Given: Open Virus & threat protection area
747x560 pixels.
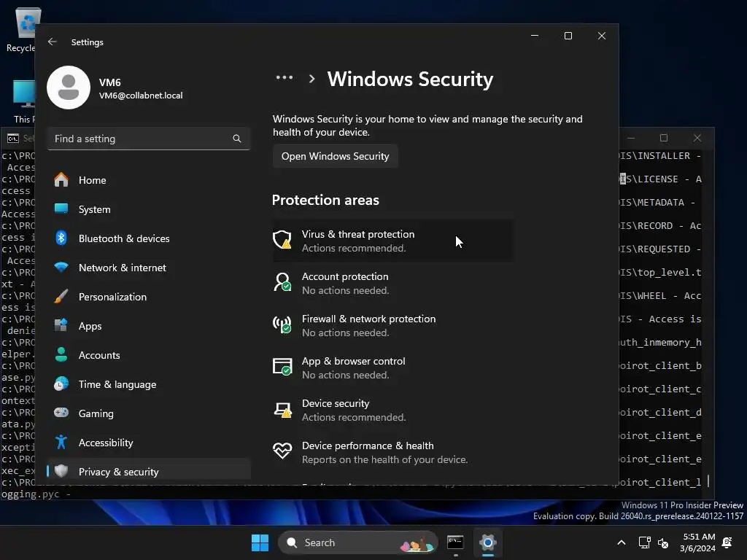Looking at the screenshot, I should coord(392,241).
